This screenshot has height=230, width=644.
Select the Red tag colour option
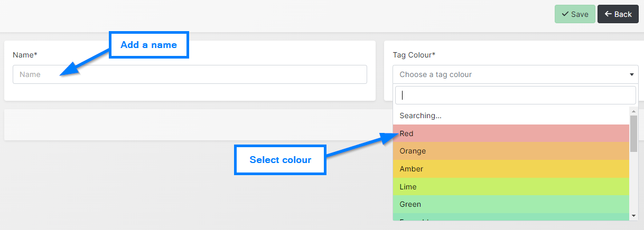tap(511, 133)
